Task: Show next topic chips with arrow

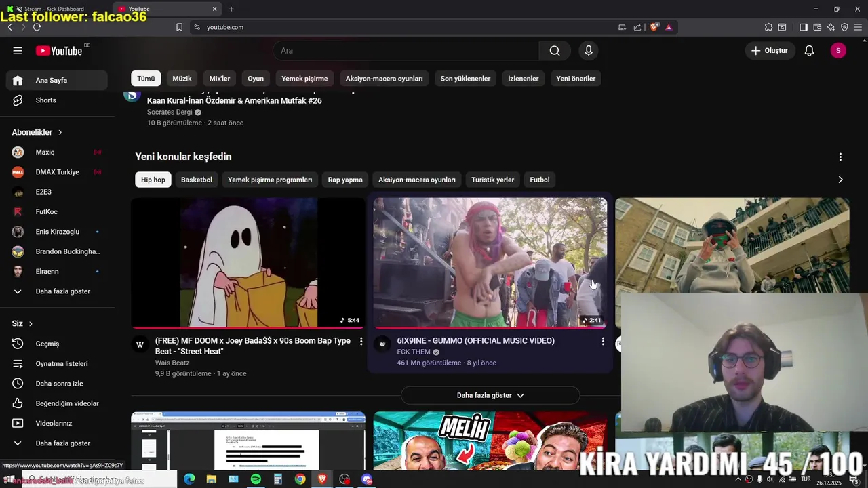Action: point(840,180)
